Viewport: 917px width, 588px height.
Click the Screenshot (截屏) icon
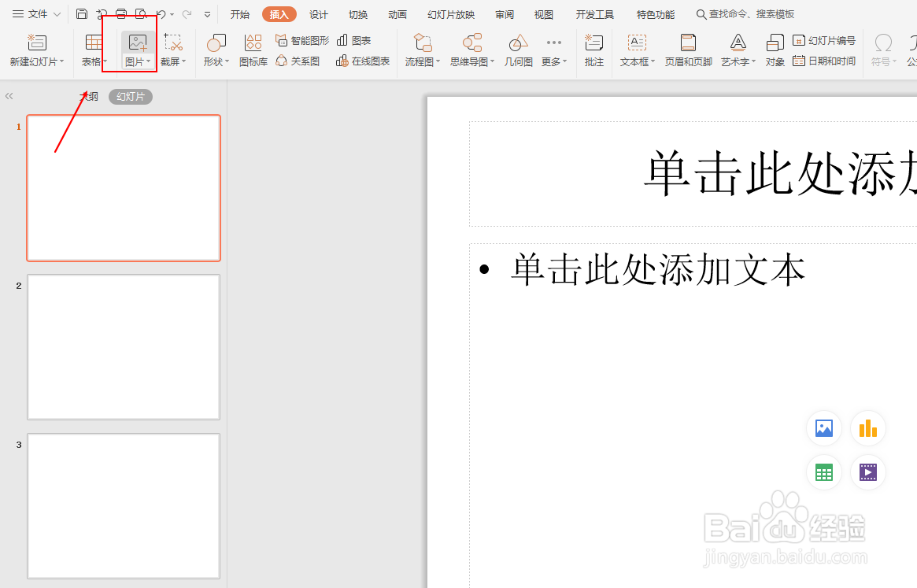(173, 43)
